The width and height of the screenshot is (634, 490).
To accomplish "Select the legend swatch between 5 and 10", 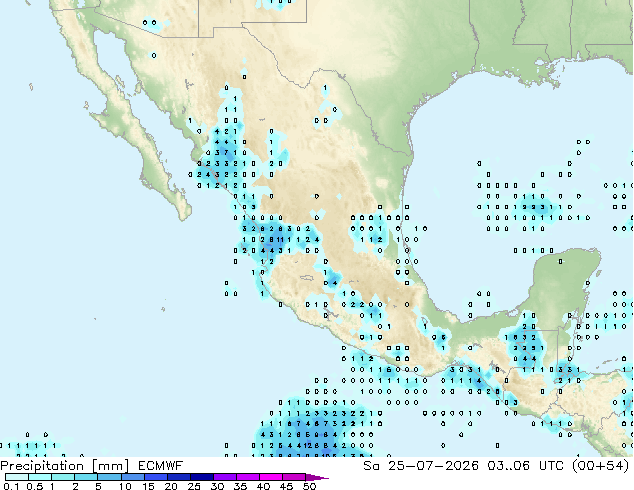I will [x=109, y=477].
